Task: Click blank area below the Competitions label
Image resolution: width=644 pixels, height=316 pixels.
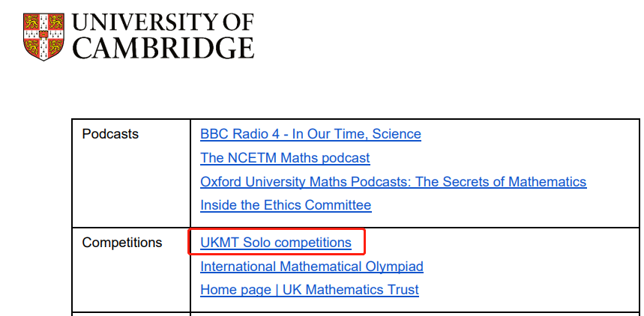Action: pyautogui.click(x=131, y=280)
